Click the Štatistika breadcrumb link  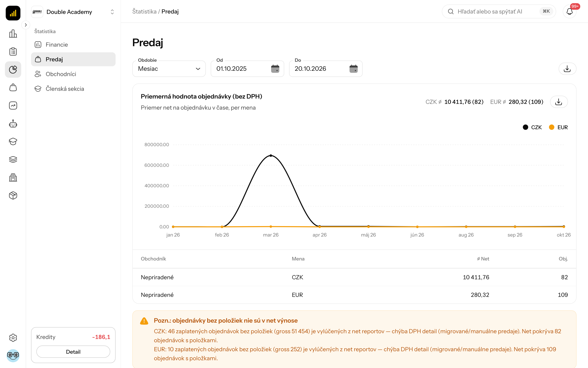point(144,11)
